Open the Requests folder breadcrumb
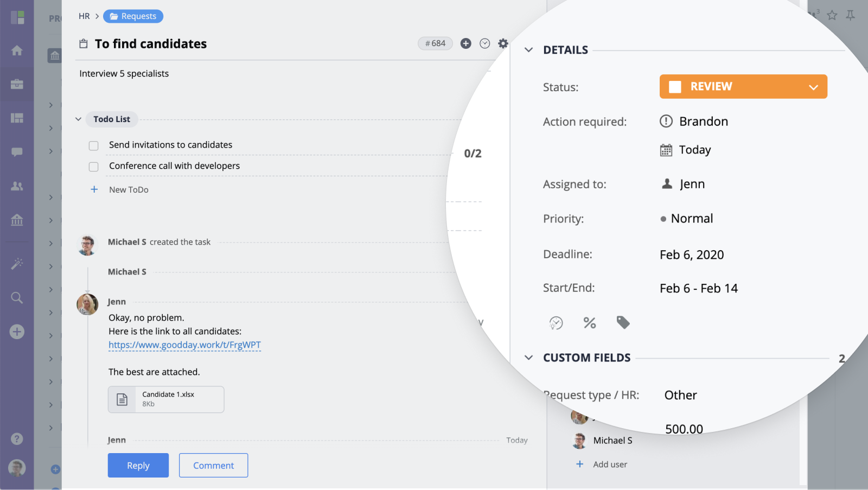 (x=133, y=16)
